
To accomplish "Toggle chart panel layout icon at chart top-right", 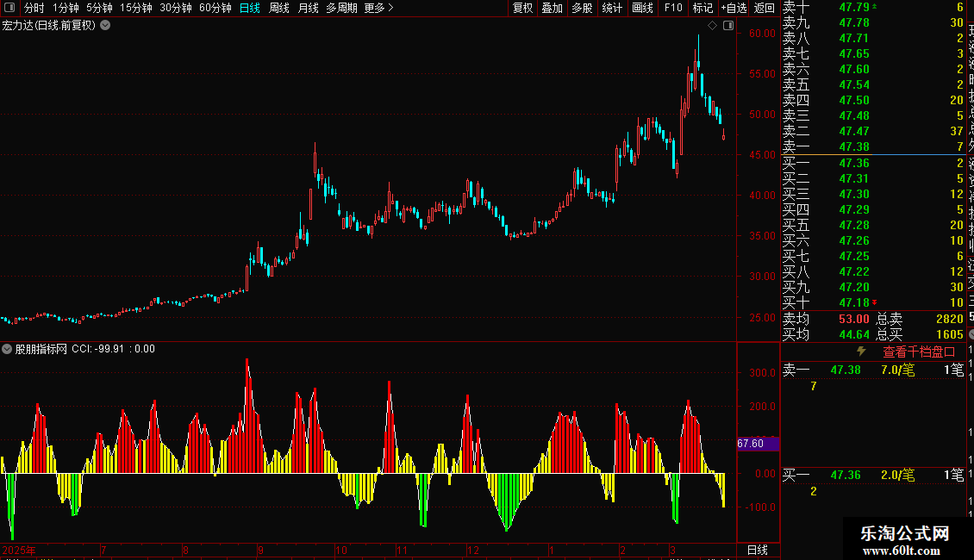I will click(728, 26).
